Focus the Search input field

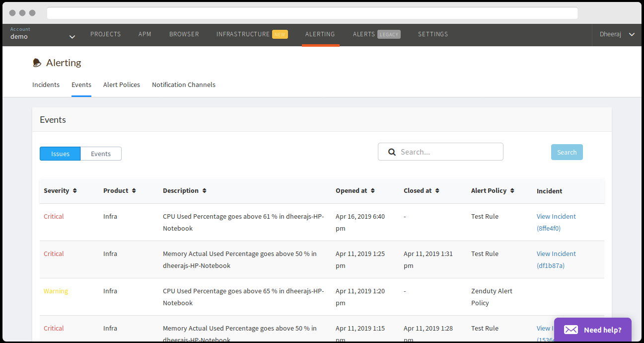click(440, 152)
